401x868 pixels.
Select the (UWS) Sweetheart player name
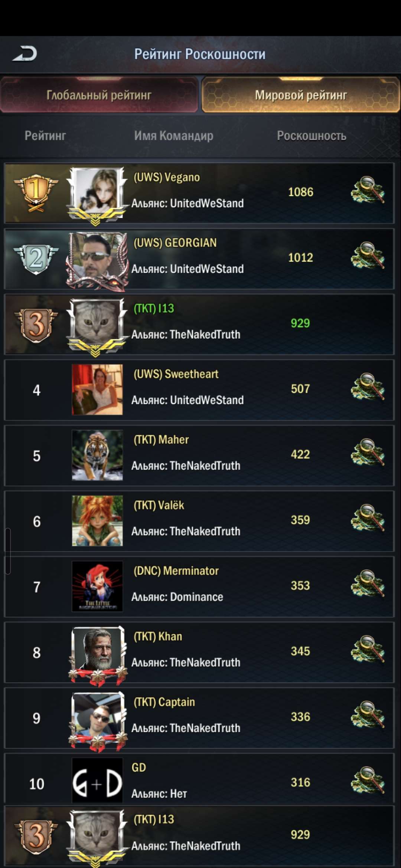coord(176,374)
